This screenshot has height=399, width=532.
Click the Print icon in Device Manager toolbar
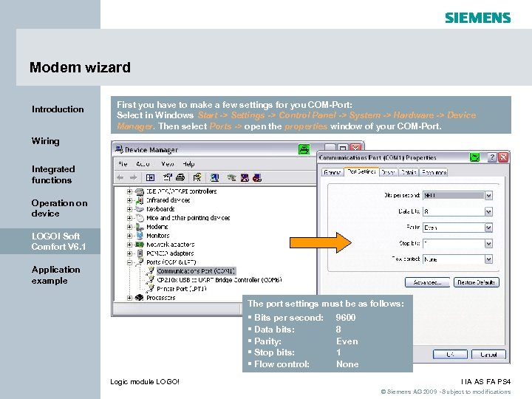(180, 177)
